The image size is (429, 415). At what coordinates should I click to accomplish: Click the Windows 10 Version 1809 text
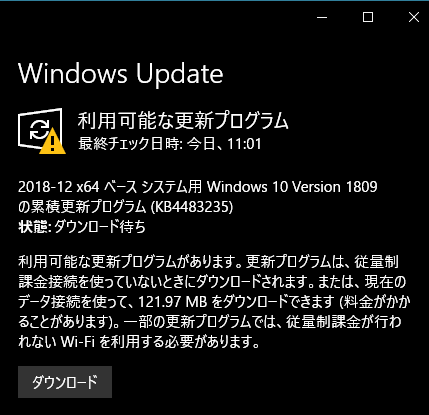pos(292,187)
